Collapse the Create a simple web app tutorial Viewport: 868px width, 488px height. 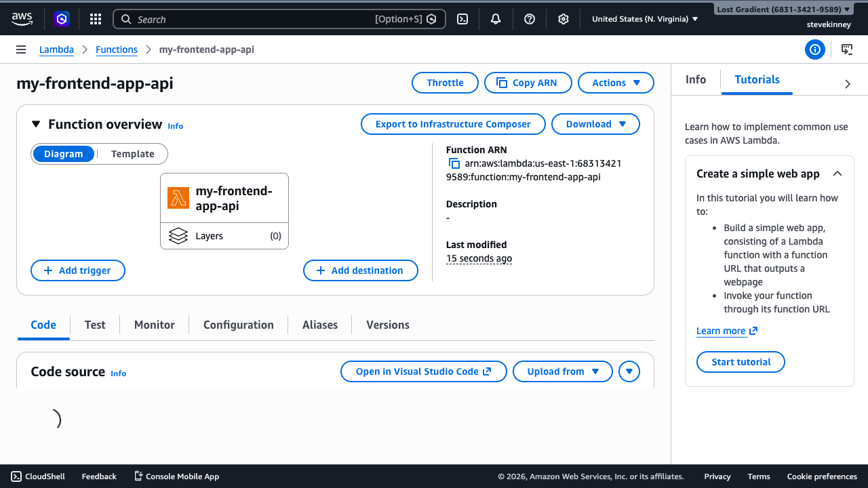(837, 174)
